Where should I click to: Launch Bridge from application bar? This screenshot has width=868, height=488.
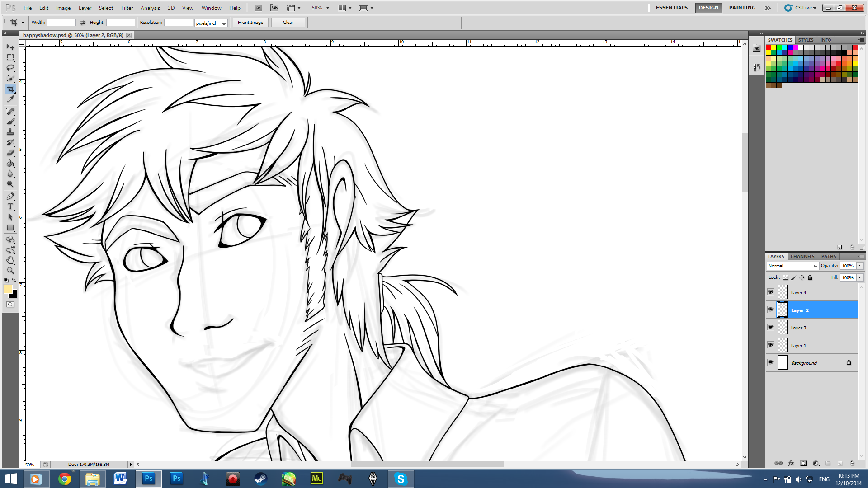coord(258,8)
